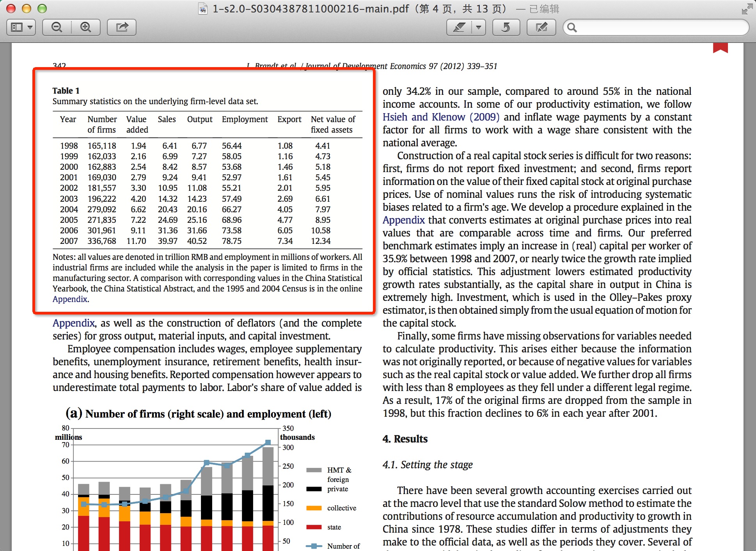
Task: Zoom out of the PDF page
Action: pos(57,27)
